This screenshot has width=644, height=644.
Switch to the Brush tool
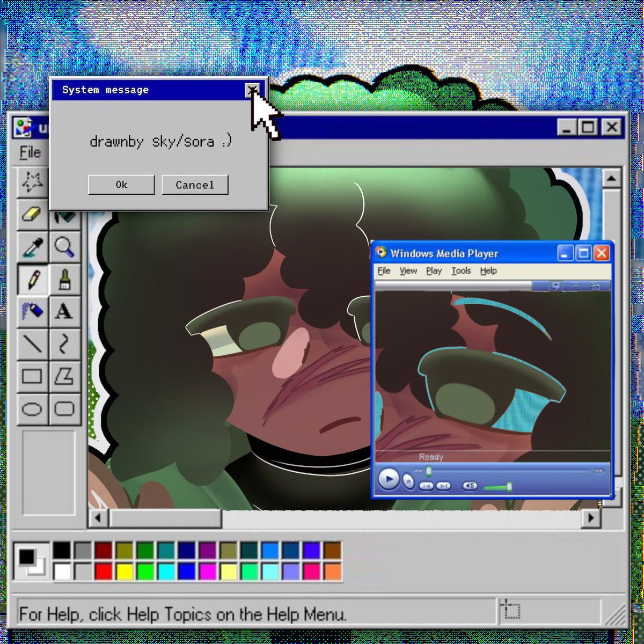coord(64,279)
